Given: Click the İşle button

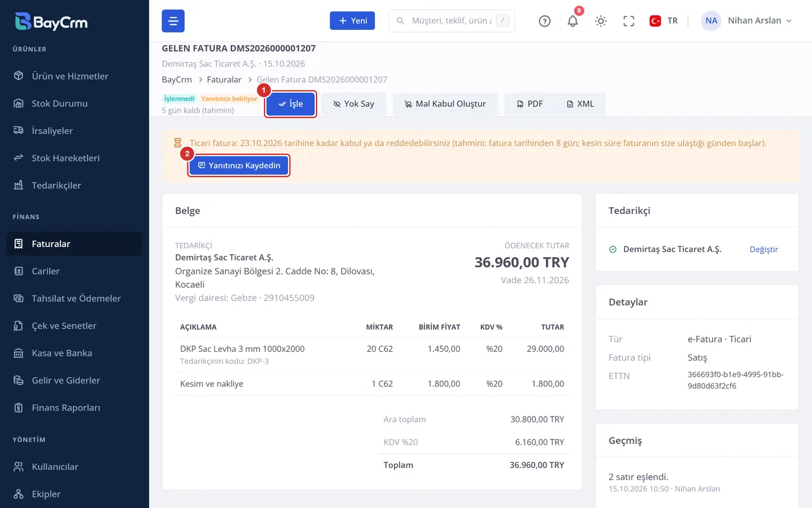Looking at the screenshot, I should [291, 104].
